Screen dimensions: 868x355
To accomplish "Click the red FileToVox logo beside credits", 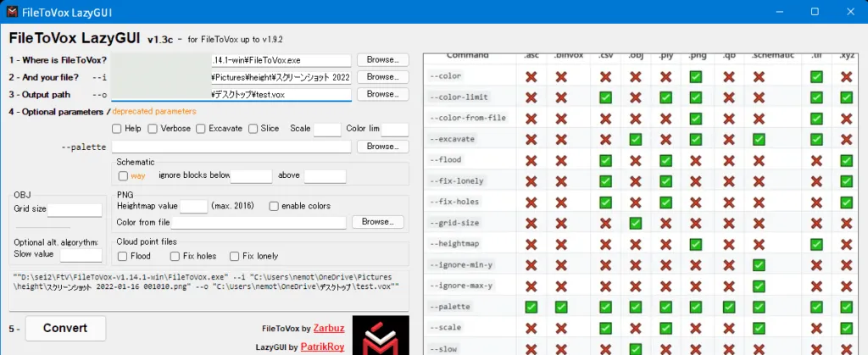I will (381, 336).
